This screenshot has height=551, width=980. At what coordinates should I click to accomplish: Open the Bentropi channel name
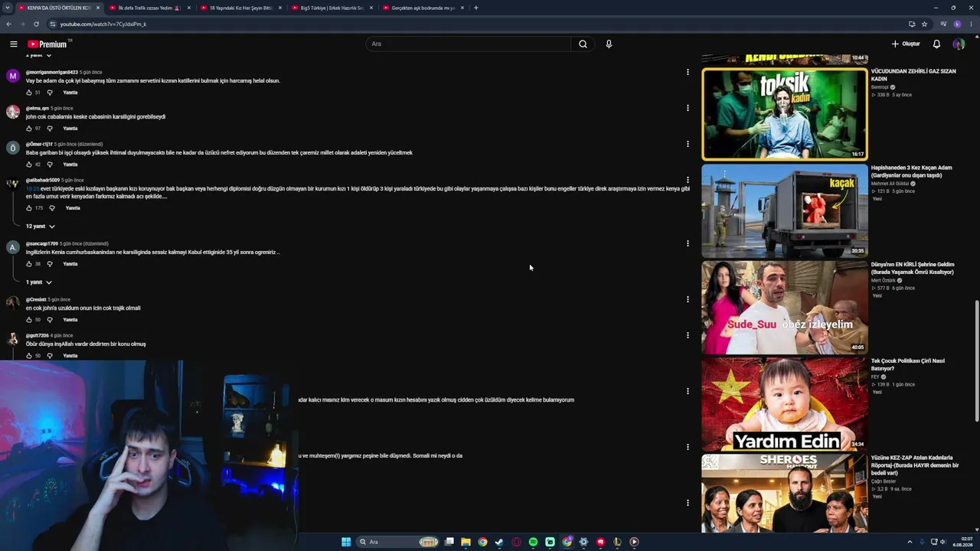[880, 87]
